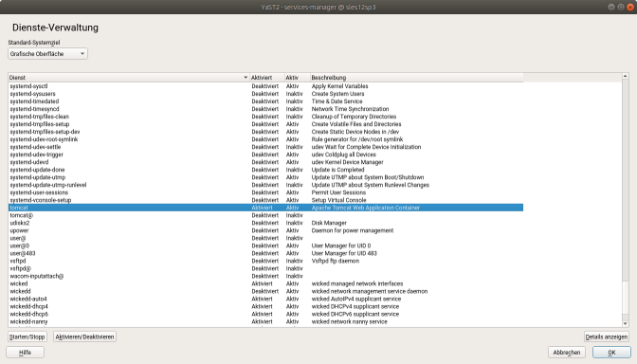Select the systemd-sysusers row
Viewport: 637px width, 364px height.
click(x=265, y=94)
